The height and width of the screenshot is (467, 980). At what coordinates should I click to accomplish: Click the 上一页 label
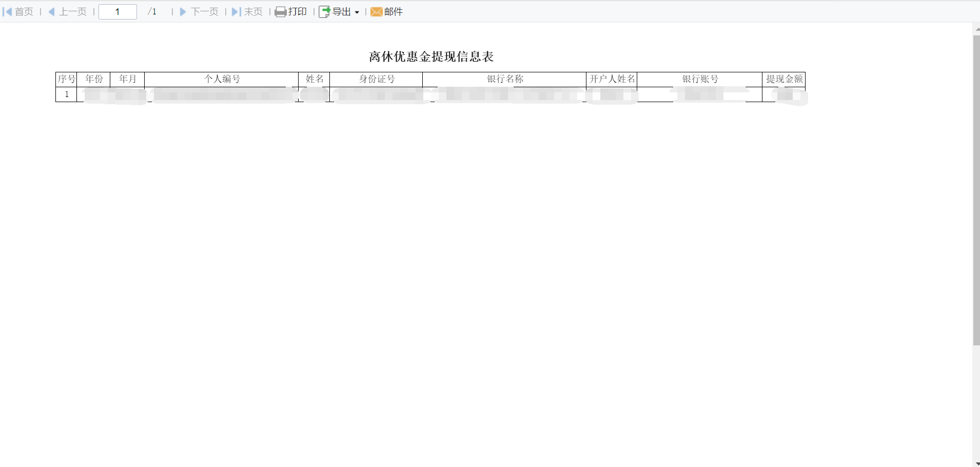click(x=73, y=12)
